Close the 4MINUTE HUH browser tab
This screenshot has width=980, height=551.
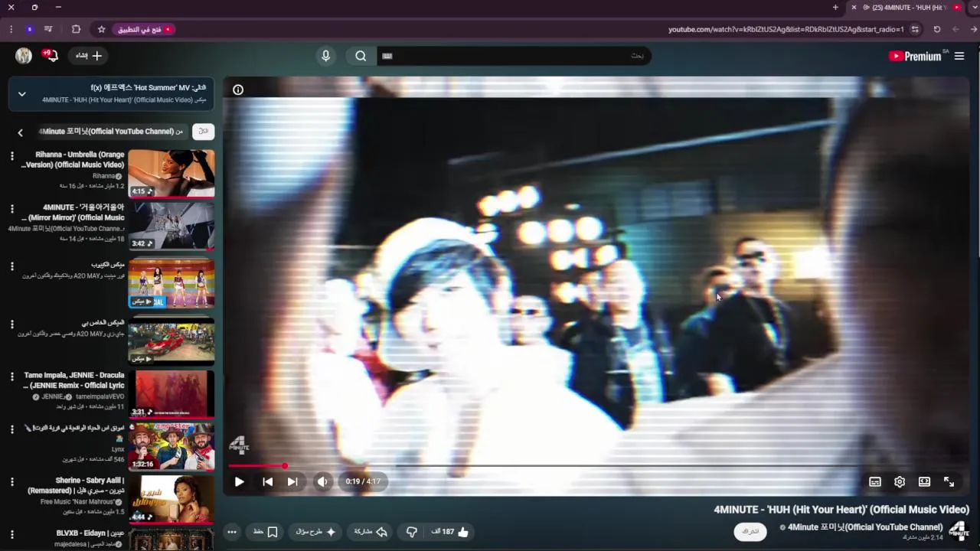(x=854, y=8)
